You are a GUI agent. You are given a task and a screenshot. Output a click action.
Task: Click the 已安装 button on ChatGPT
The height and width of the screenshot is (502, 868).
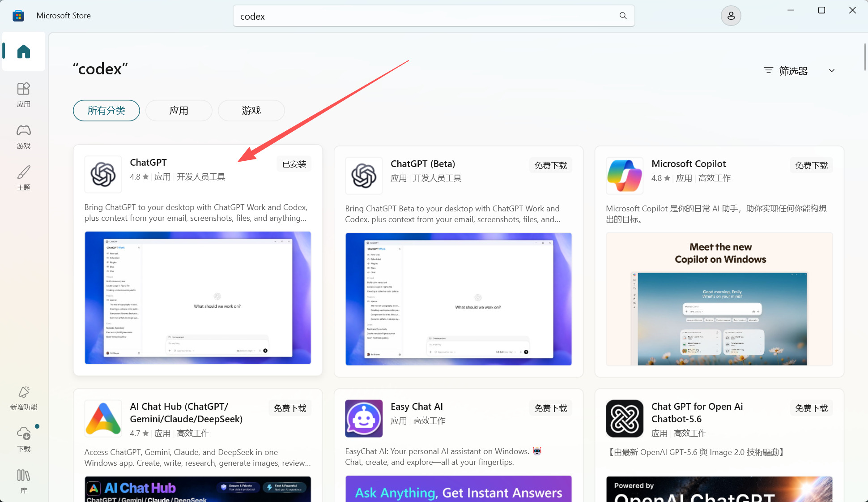click(x=294, y=164)
